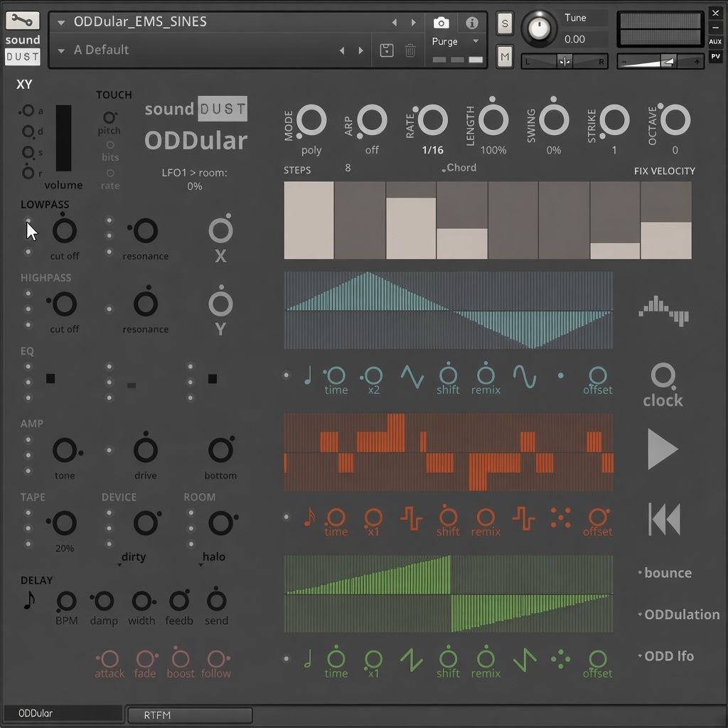Screen dimensions: 728x728
Task: Click the green sawtooth waveform icon
Action: point(412,659)
